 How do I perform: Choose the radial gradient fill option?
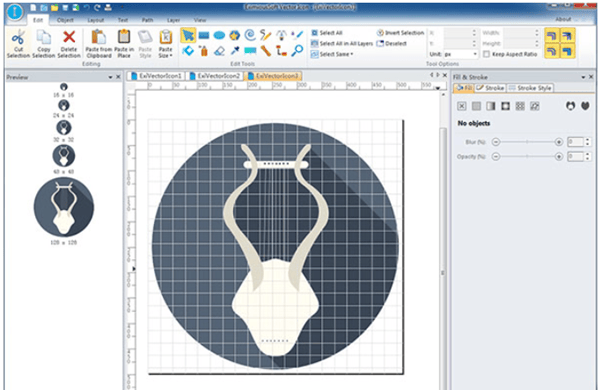click(505, 106)
